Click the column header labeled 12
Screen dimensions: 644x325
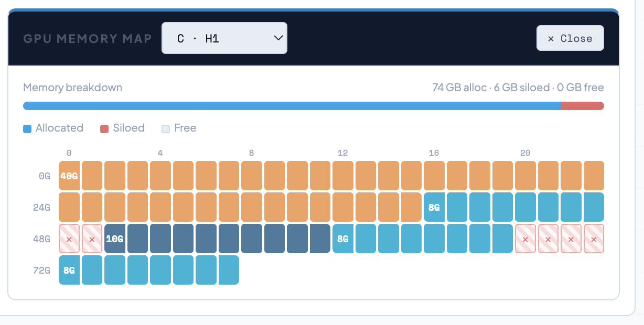[342, 153]
